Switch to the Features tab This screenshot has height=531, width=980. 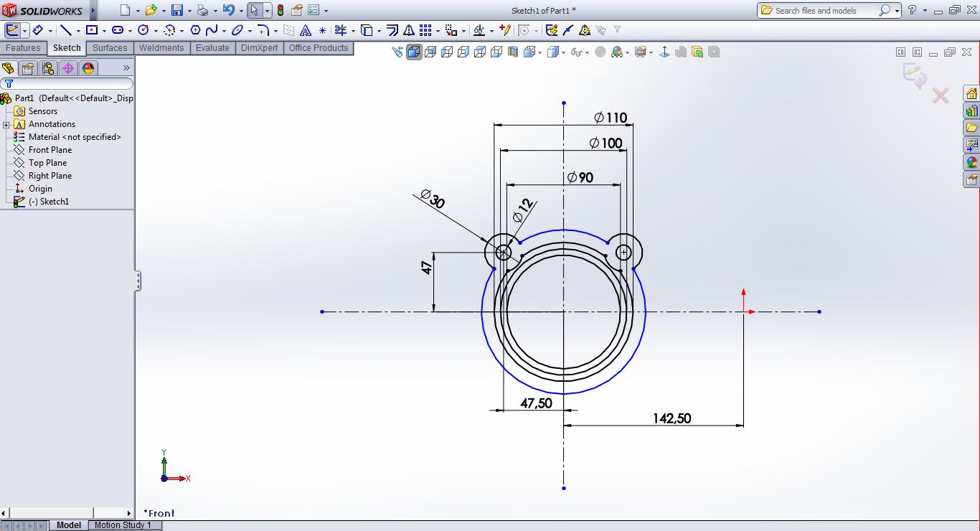(x=23, y=48)
